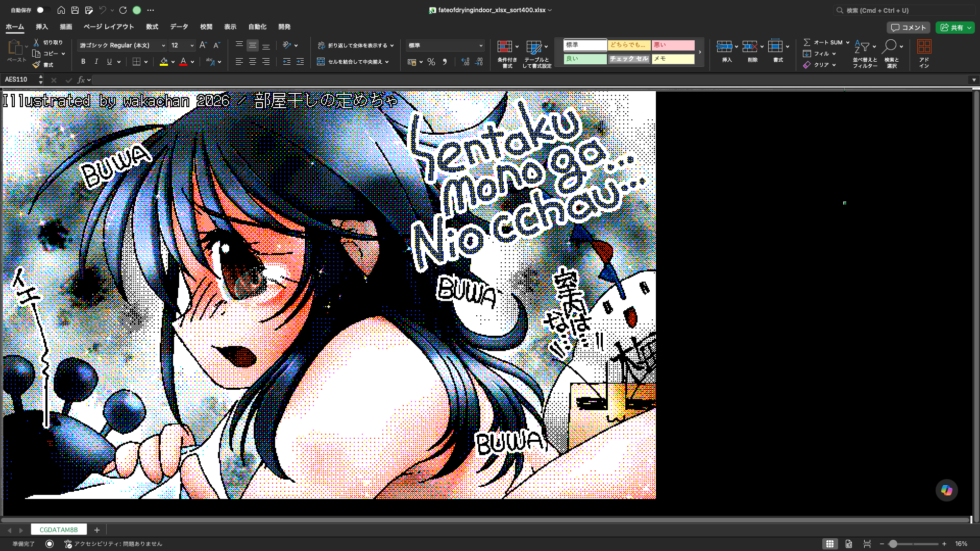980x551 pixels.
Task: Increase indent level
Action: pos(300,62)
